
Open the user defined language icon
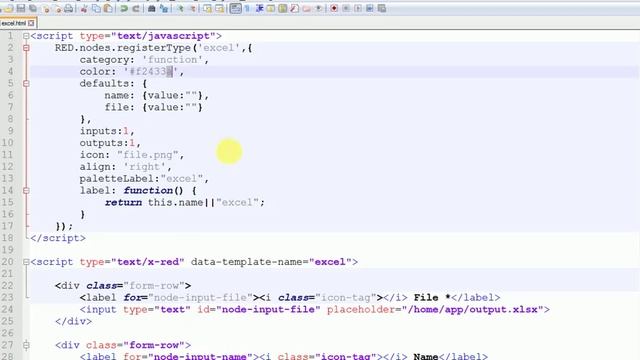[271, 8]
